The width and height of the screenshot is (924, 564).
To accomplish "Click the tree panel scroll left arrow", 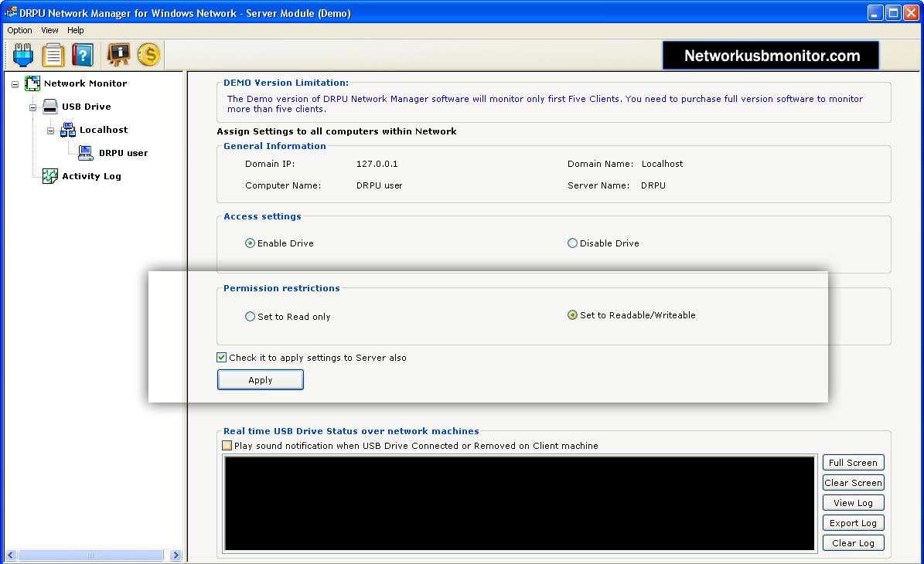I will tap(11, 556).
